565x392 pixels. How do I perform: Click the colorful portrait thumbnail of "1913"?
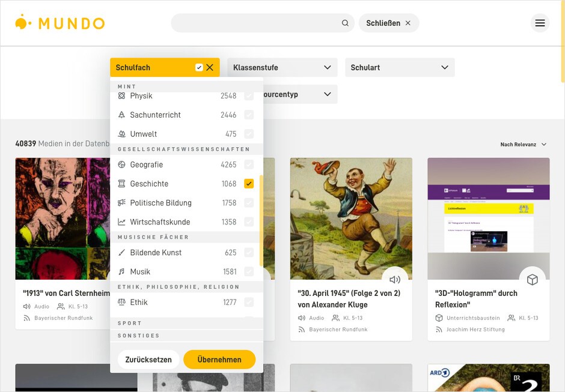(63, 219)
